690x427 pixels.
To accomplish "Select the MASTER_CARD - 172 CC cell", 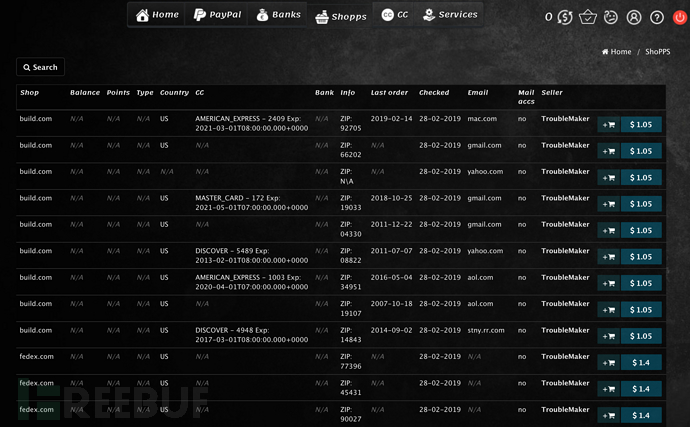I will pyautogui.click(x=252, y=202).
